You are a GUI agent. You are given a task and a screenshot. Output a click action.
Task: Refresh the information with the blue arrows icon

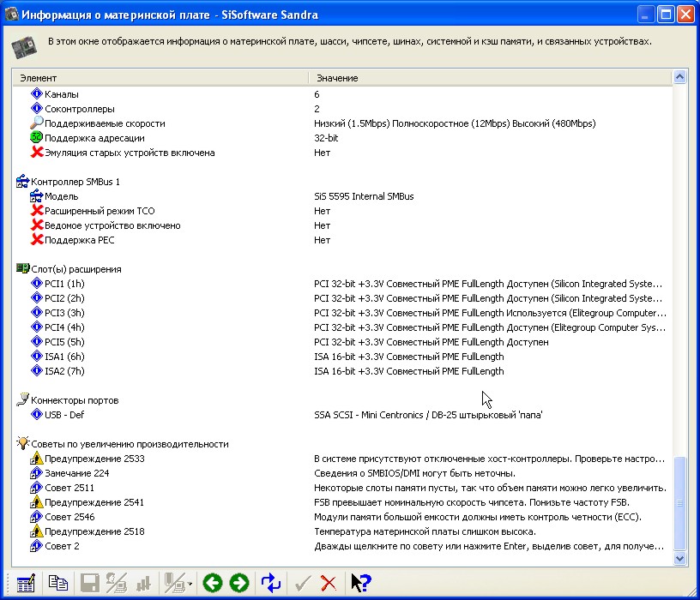pos(271,583)
